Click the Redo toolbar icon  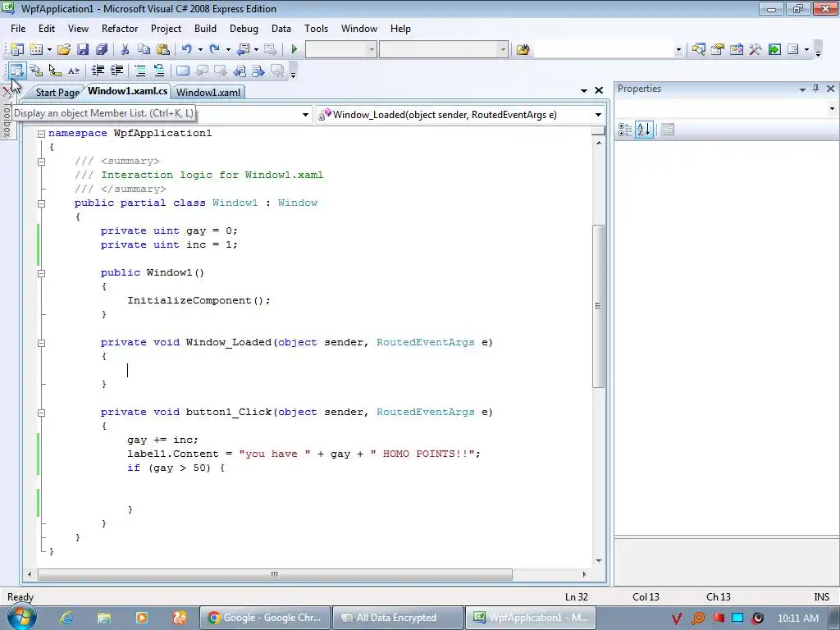pos(214,50)
